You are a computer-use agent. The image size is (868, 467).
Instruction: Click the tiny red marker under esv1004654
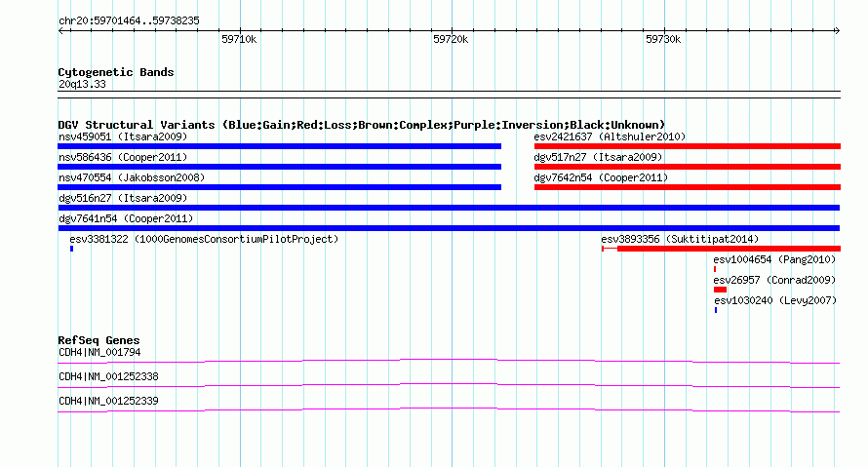(715, 269)
